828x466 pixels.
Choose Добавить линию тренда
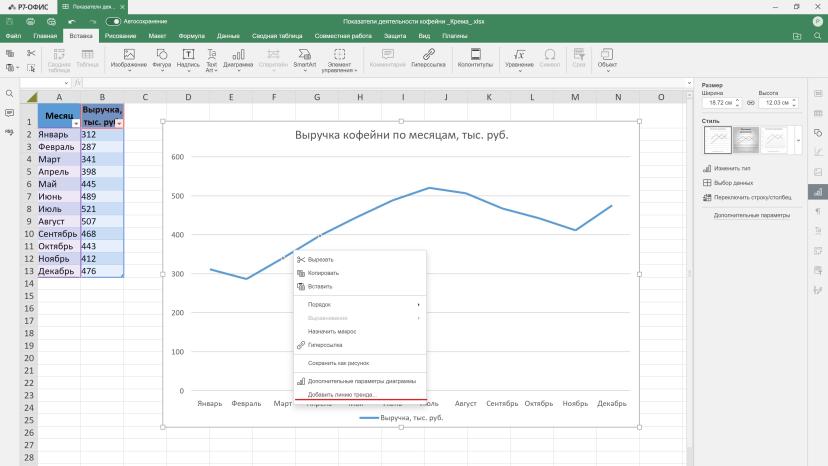click(359, 394)
